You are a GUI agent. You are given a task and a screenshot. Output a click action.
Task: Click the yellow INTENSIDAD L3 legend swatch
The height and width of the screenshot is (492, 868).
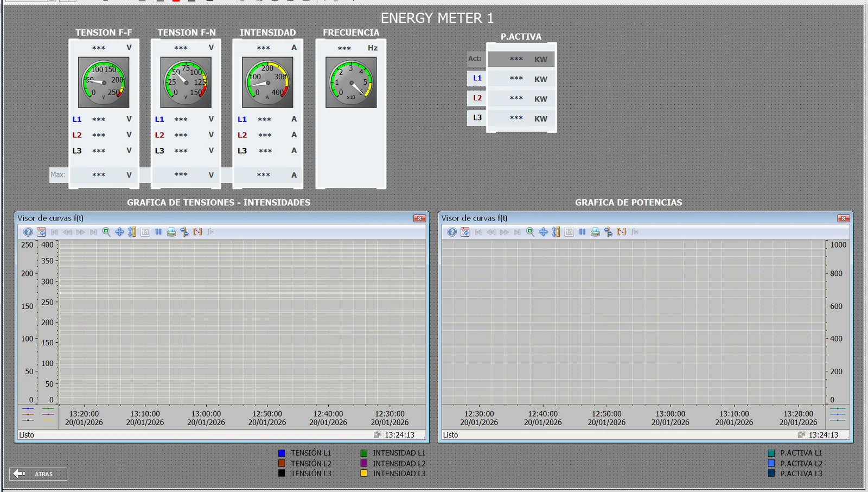(x=364, y=474)
